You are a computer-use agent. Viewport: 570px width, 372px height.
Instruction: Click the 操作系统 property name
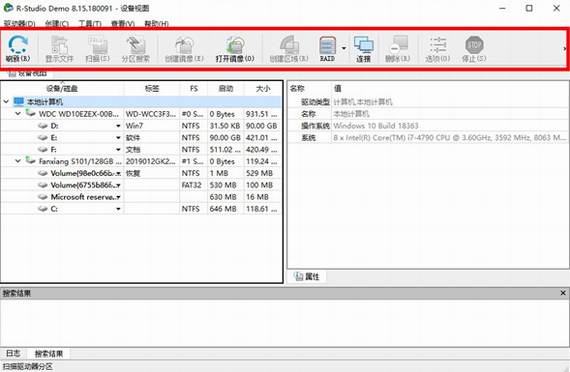click(x=315, y=126)
